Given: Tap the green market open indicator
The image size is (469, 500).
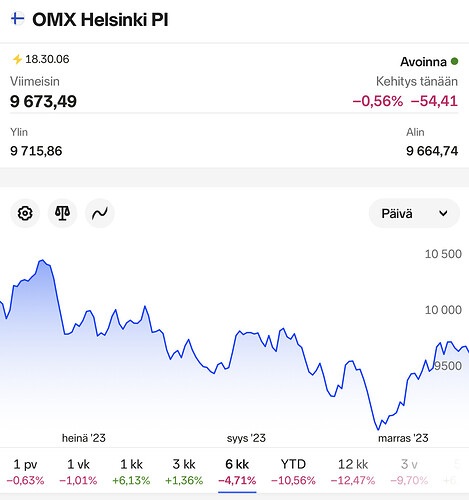Looking at the screenshot, I should [454, 61].
